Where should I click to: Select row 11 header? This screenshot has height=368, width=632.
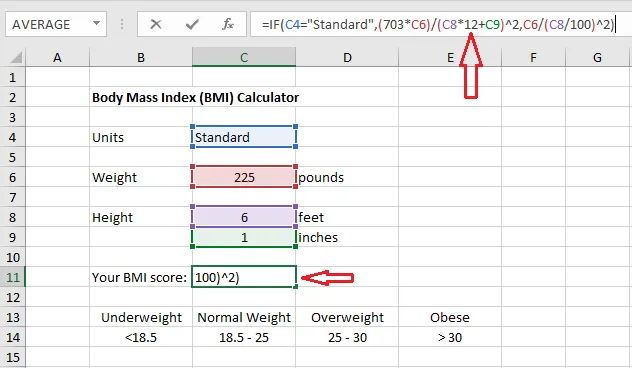pos(12,277)
